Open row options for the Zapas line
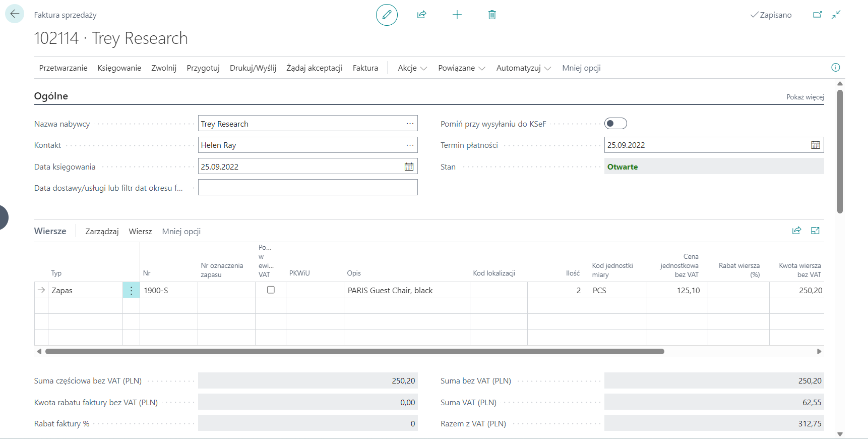 (x=131, y=290)
